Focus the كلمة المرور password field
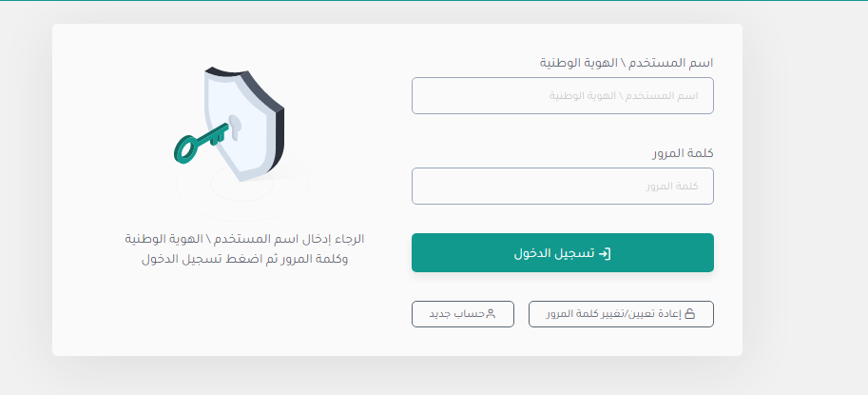Image resolution: width=868 pixels, height=395 pixels. pyautogui.click(x=562, y=186)
